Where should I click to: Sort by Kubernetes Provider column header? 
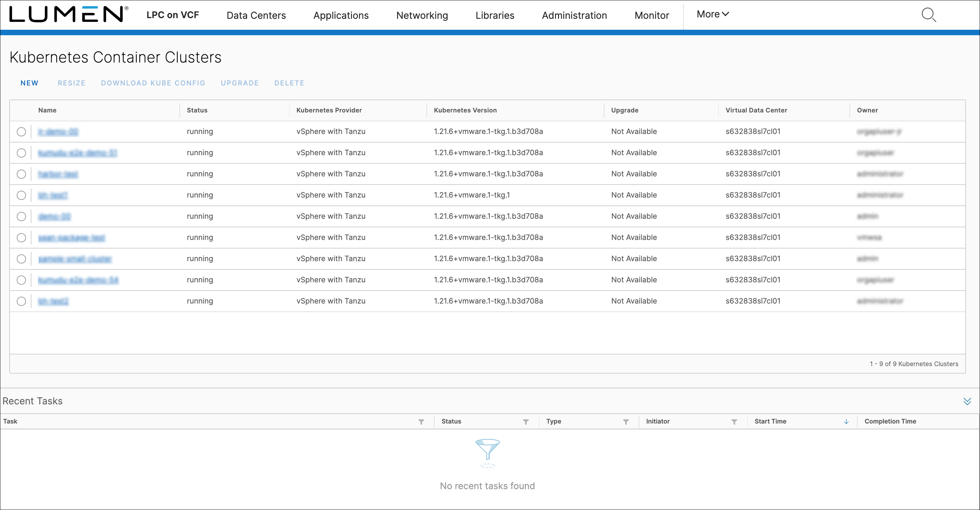(x=329, y=110)
